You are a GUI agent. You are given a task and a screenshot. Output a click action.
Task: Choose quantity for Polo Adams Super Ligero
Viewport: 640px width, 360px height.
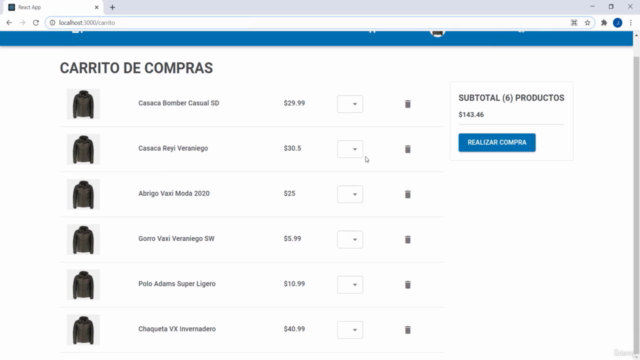[x=350, y=284]
